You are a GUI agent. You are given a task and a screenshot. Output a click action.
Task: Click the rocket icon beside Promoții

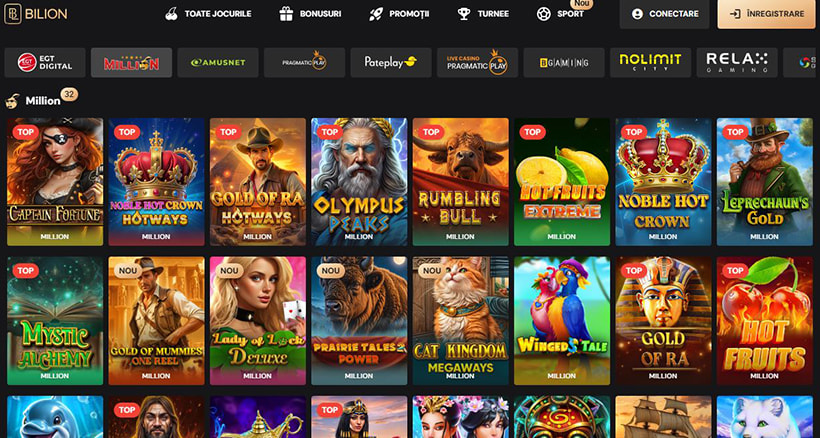pyautogui.click(x=376, y=14)
